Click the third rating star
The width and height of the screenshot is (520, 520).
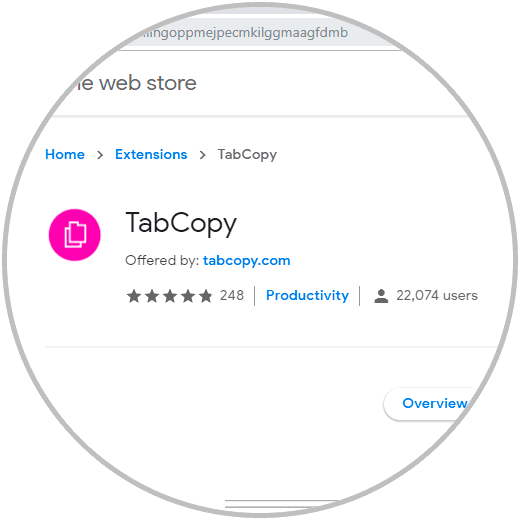(170, 296)
